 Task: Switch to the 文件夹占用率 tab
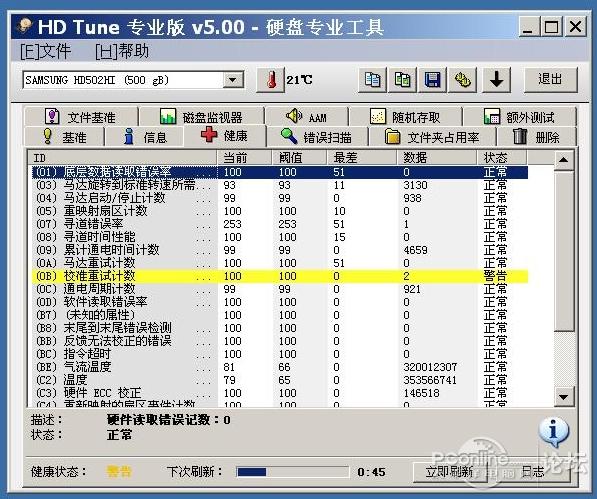pyautogui.click(x=432, y=137)
